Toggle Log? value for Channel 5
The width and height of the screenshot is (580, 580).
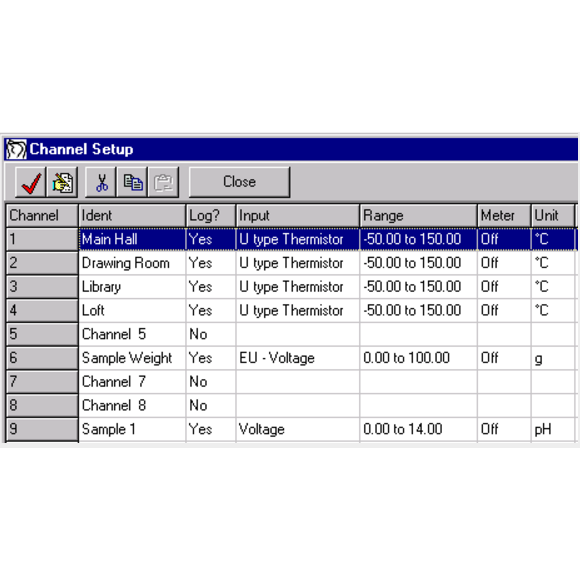pos(211,334)
